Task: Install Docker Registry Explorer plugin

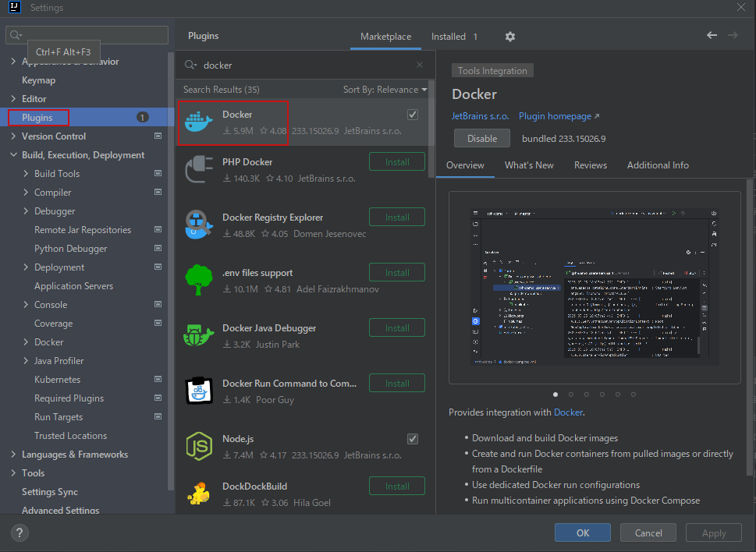Action: coord(397,218)
